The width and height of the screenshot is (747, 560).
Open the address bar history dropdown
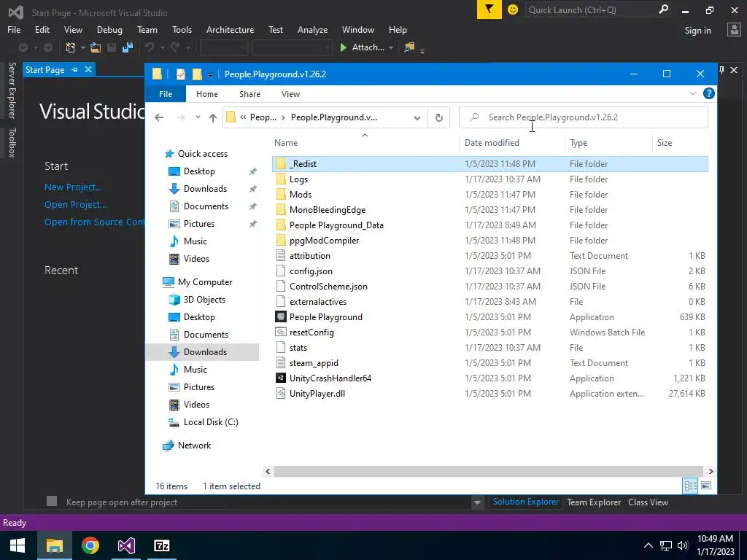point(417,117)
